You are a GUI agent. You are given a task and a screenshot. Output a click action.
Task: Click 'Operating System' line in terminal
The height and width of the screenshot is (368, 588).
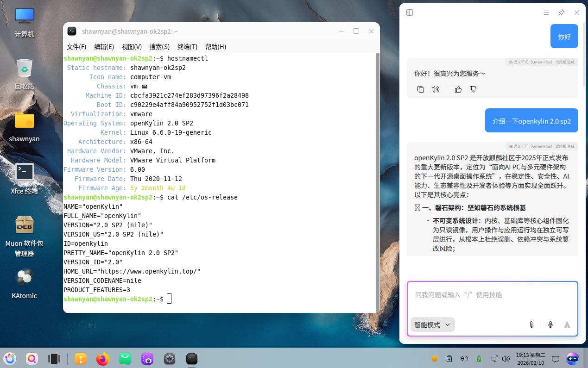coord(128,123)
